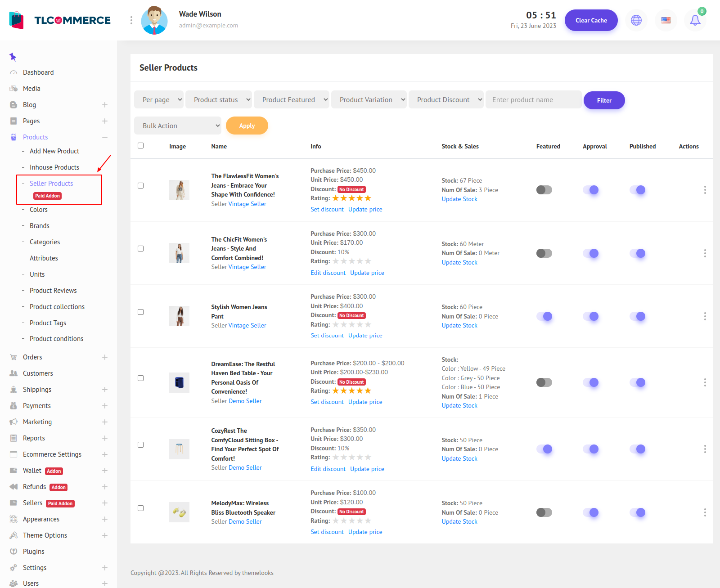Open the globe website icon
The width and height of the screenshot is (720, 588).
point(636,20)
